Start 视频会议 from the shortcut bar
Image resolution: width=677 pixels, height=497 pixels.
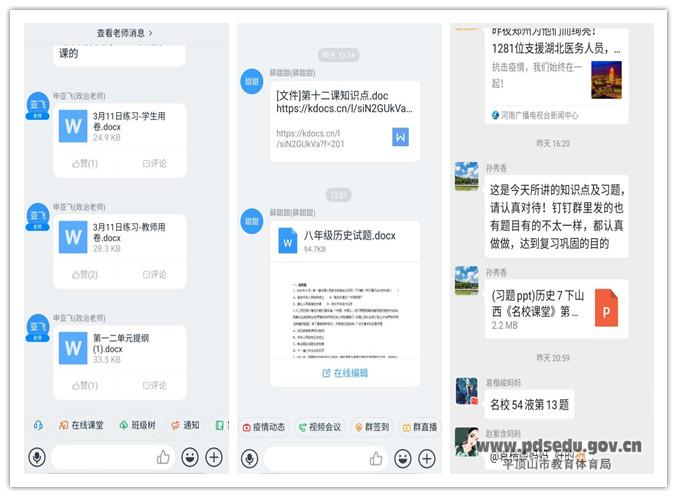(x=319, y=427)
